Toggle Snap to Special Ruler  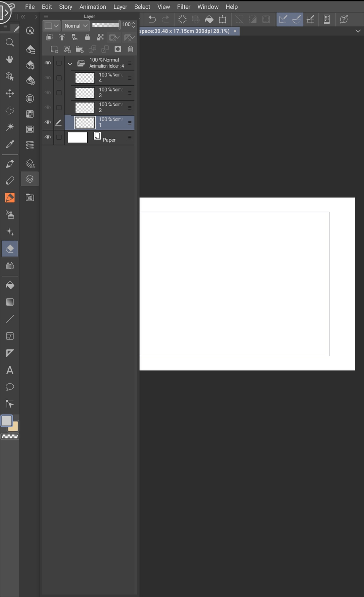pos(297,19)
